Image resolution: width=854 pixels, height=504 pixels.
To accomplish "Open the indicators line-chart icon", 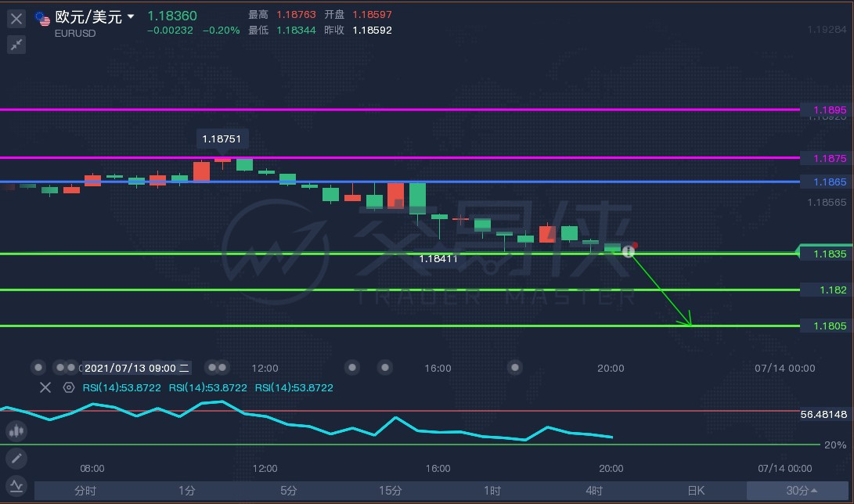I will coord(16,485).
